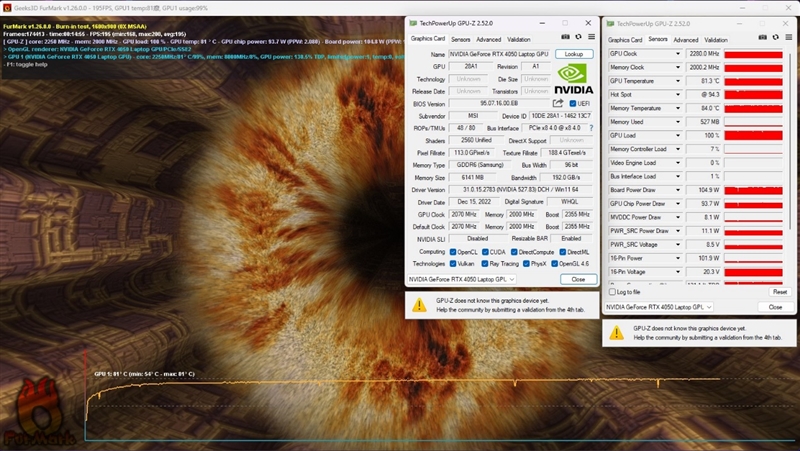Click the BIOS export share icon

[x=558, y=103]
